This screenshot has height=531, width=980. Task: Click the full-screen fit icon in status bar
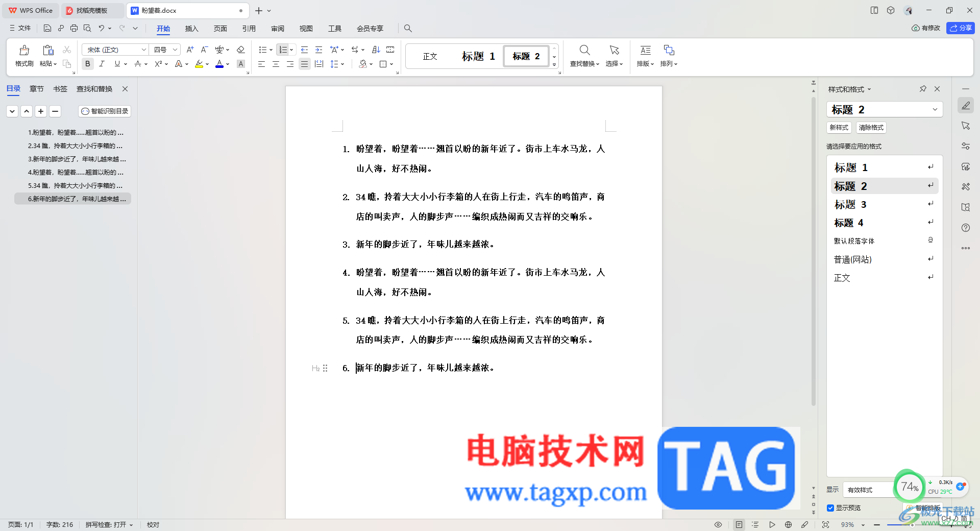(825, 524)
